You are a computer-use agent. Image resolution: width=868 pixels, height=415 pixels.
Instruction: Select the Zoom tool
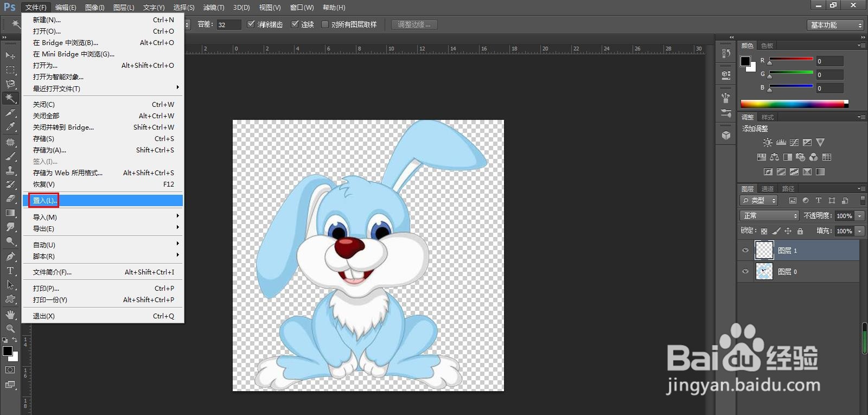tap(10, 329)
